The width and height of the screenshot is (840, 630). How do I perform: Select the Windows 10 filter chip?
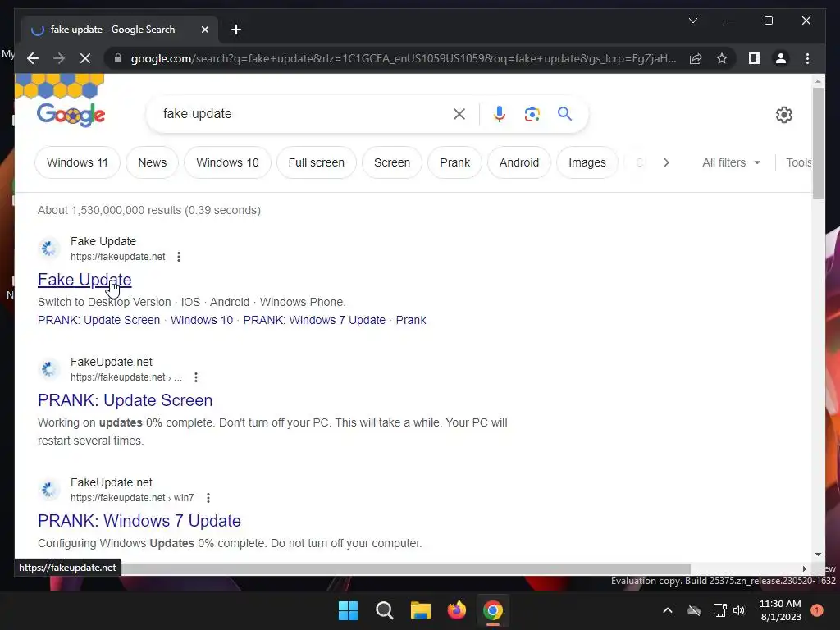(x=227, y=162)
